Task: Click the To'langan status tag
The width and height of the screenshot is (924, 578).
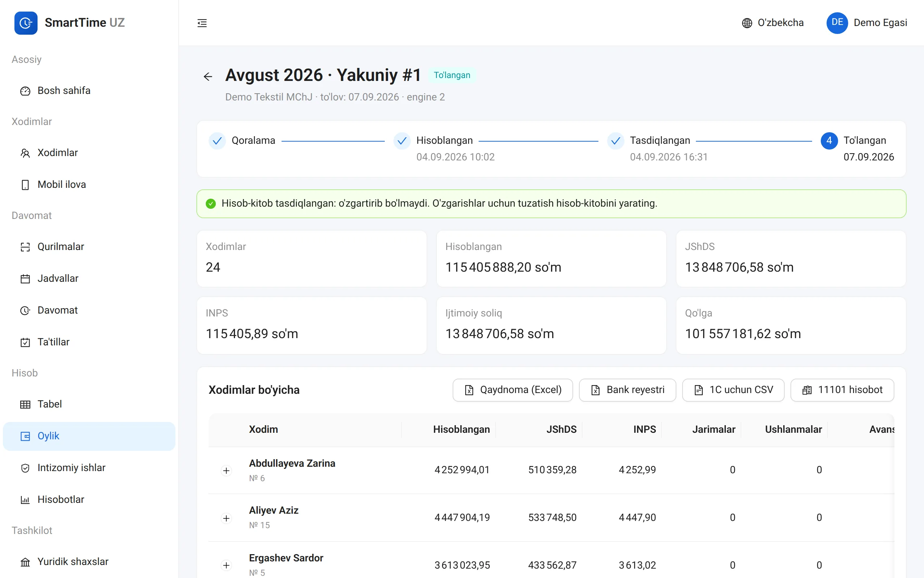Action: [x=452, y=75]
